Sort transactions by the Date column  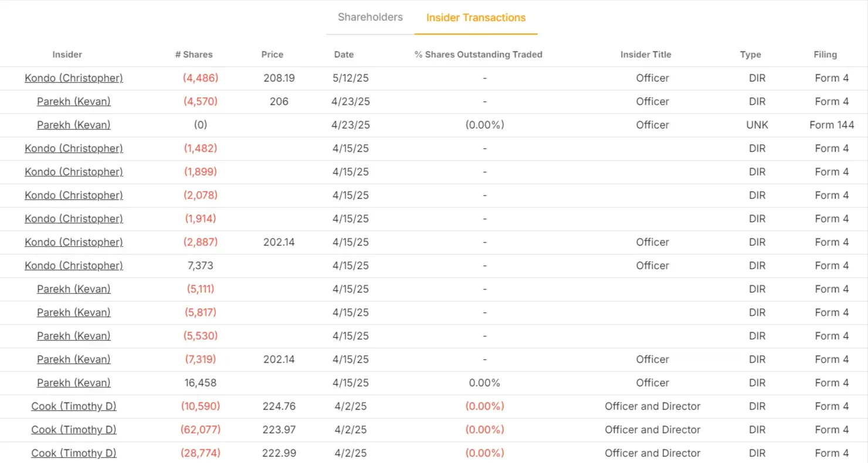coord(344,55)
